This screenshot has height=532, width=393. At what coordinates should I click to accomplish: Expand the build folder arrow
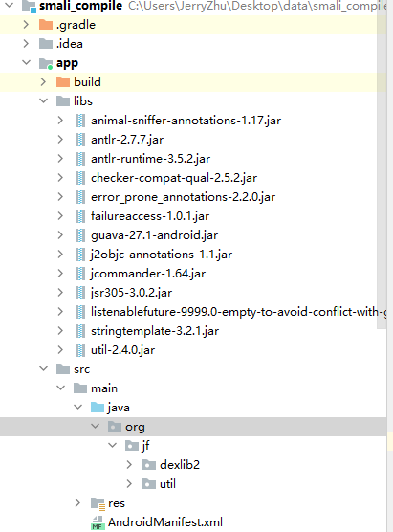click(43, 81)
